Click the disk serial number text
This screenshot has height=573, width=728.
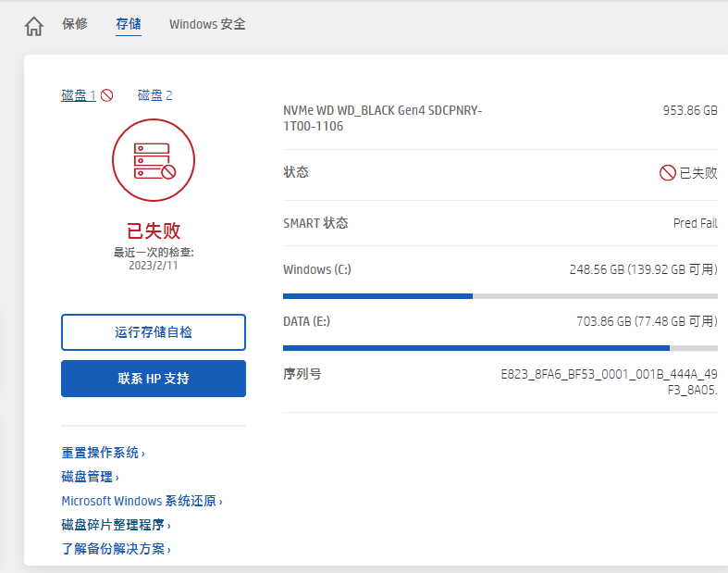coord(609,381)
